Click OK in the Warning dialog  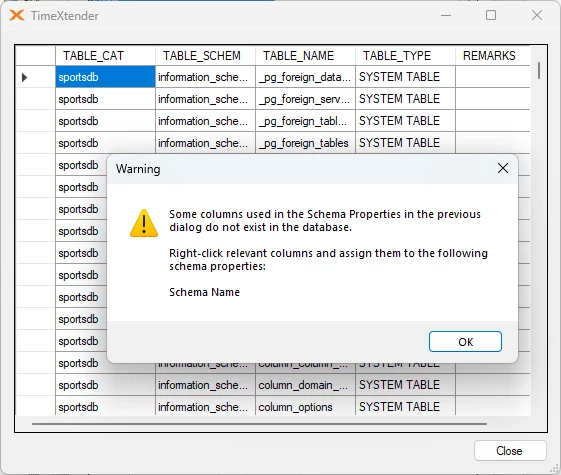click(x=465, y=342)
